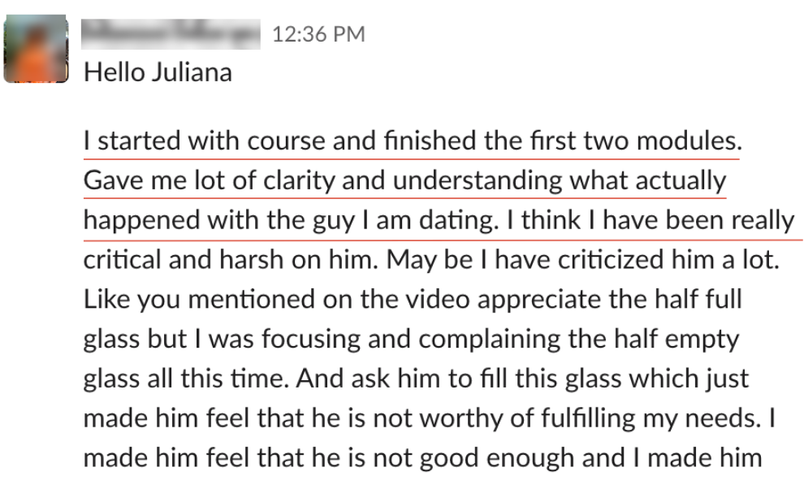Click the line starting "glass but I was focusing"
This screenshot has width=804, height=481.
click(x=410, y=338)
